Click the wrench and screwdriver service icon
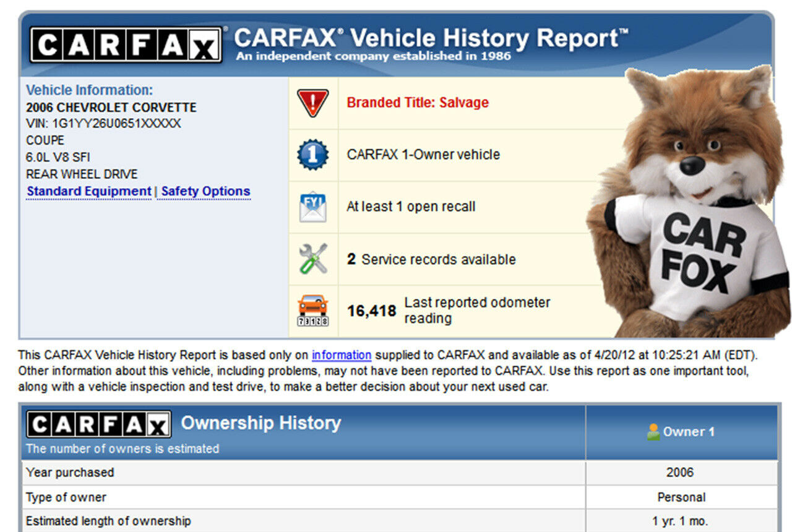This screenshot has height=532, width=792. (313, 259)
